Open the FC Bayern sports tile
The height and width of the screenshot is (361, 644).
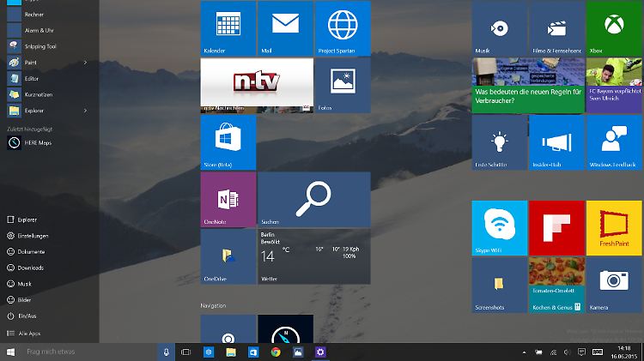[614, 86]
